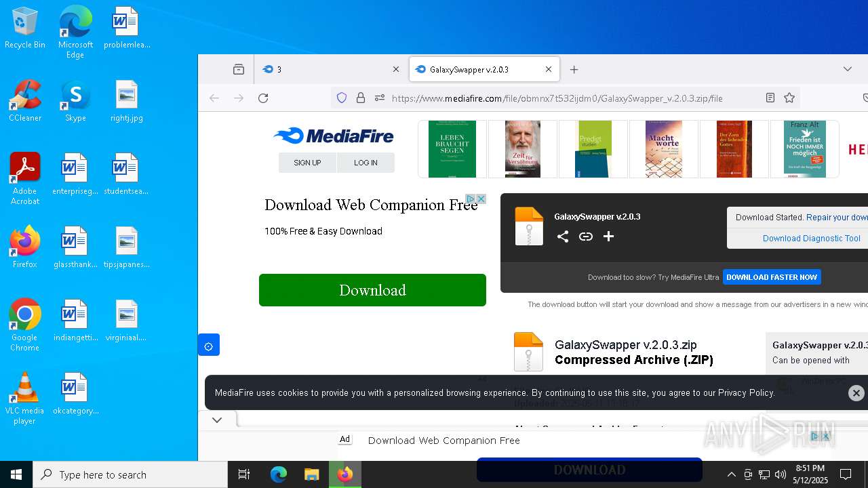
Task: Click the MediaFire logo
Action: (334, 136)
